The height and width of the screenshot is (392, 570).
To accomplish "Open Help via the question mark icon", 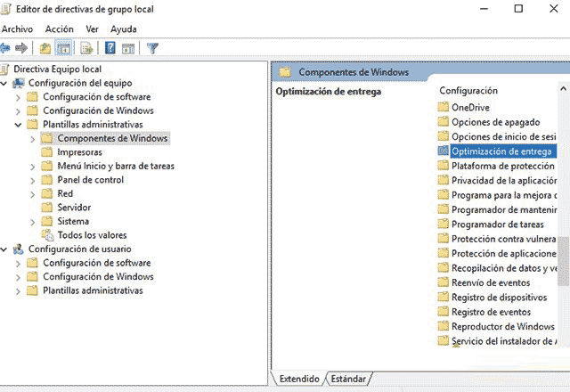I will coord(110,48).
